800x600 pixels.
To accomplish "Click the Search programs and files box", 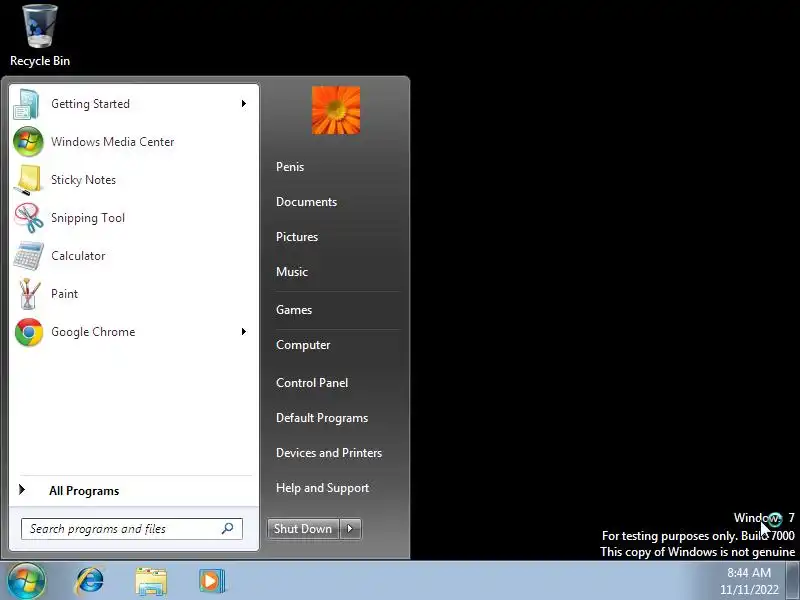I will [x=132, y=529].
